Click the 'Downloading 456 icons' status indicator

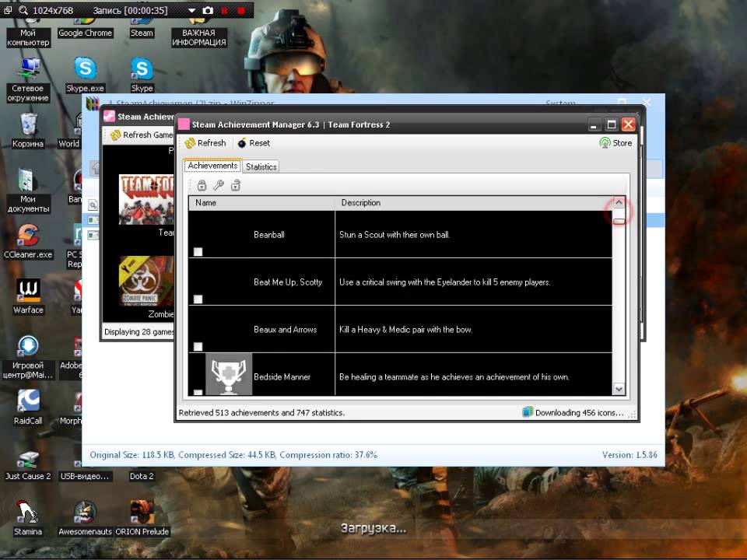[x=573, y=413]
